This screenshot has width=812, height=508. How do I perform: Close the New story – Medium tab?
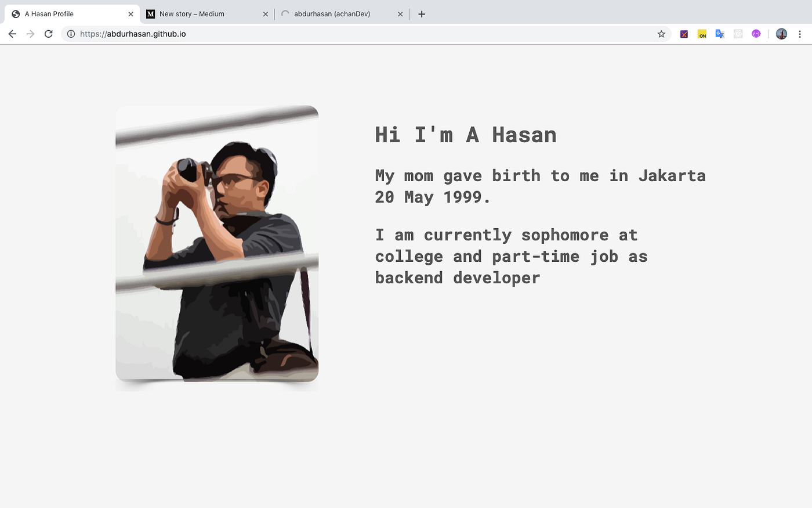265,13
